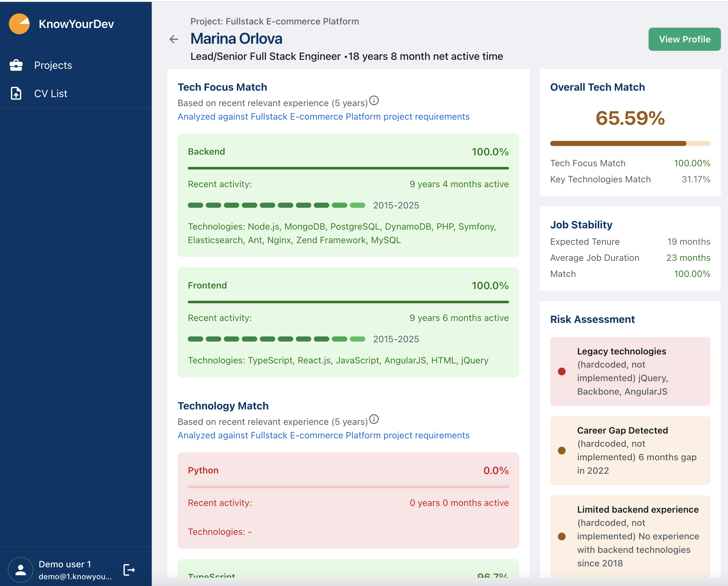Click the KnowYourDev orange logo icon

(x=19, y=24)
